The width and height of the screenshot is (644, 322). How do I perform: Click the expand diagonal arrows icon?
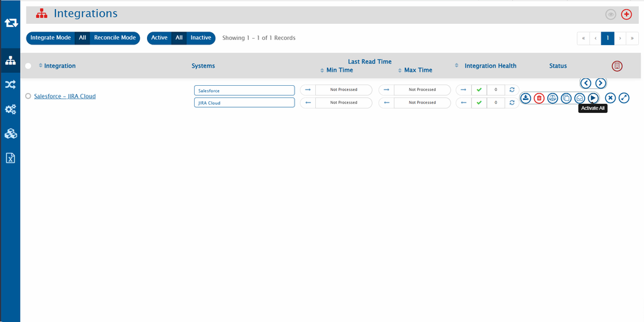coord(624,98)
